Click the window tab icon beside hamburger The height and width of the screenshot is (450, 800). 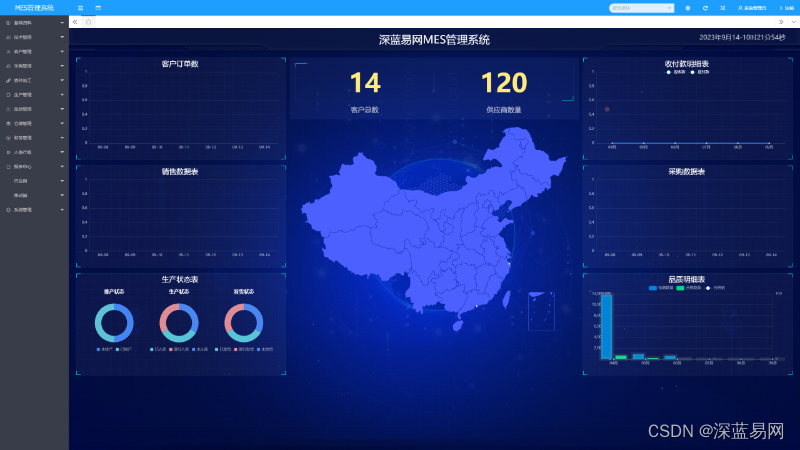click(98, 8)
